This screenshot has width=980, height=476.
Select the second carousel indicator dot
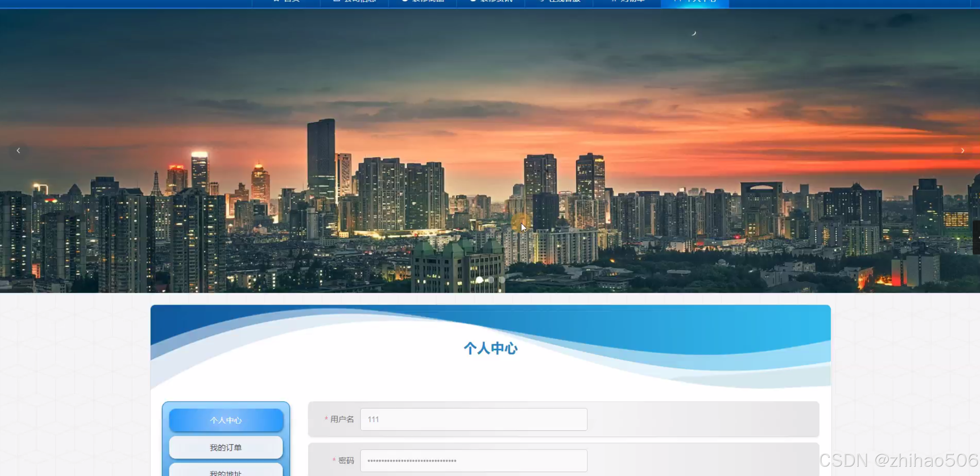coord(491,280)
